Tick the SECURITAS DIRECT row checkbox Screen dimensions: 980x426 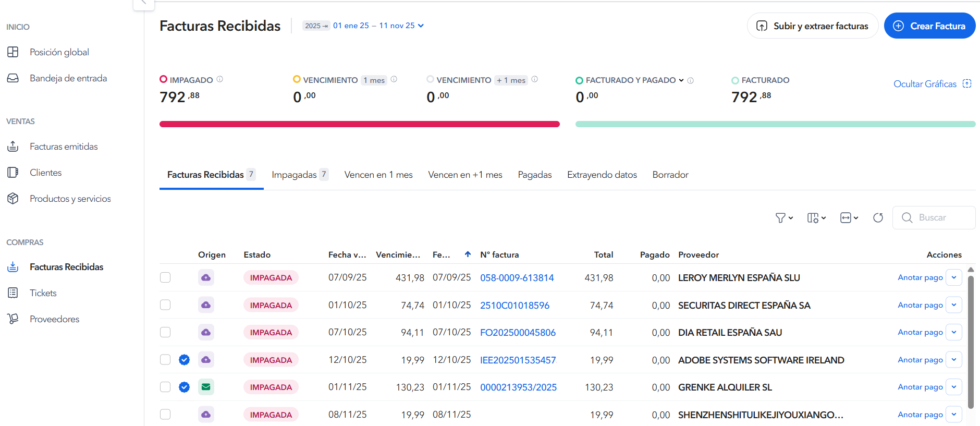tap(165, 305)
